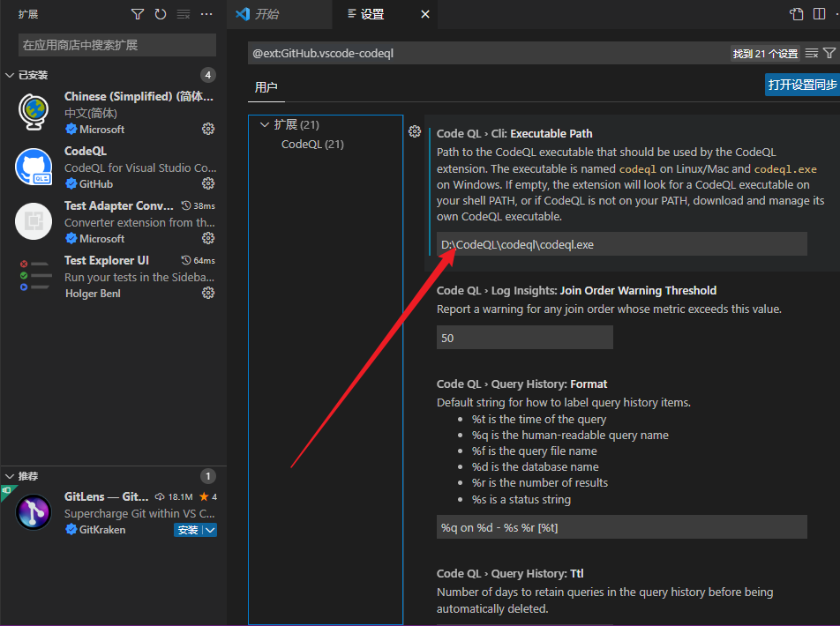Open manage gear for Test Explorer UI

[x=208, y=293]
